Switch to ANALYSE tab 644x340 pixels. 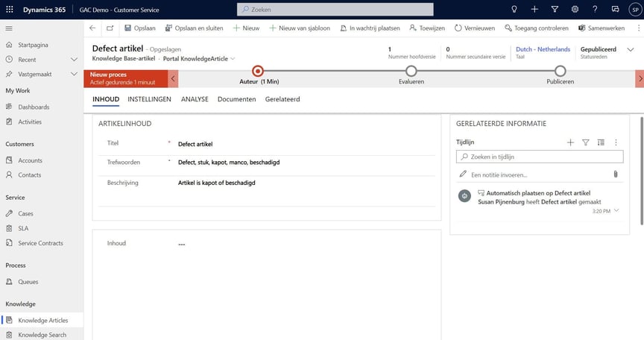point(195,99)
